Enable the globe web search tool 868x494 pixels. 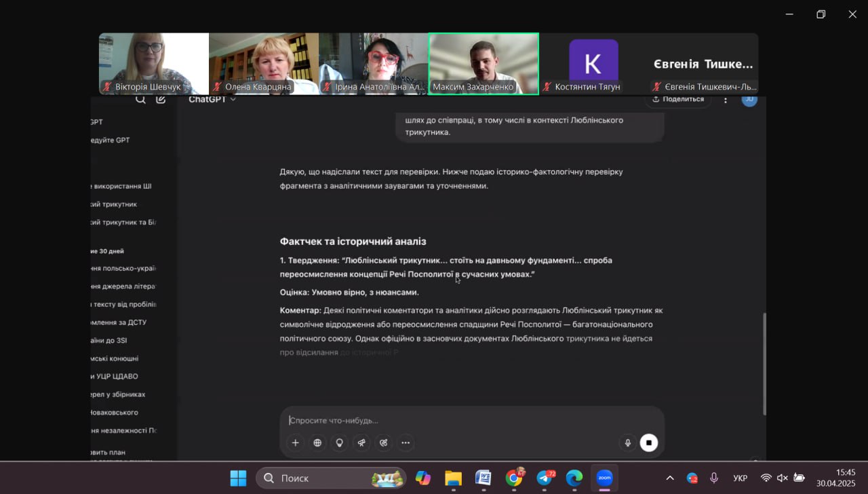(x=317, y=443)
